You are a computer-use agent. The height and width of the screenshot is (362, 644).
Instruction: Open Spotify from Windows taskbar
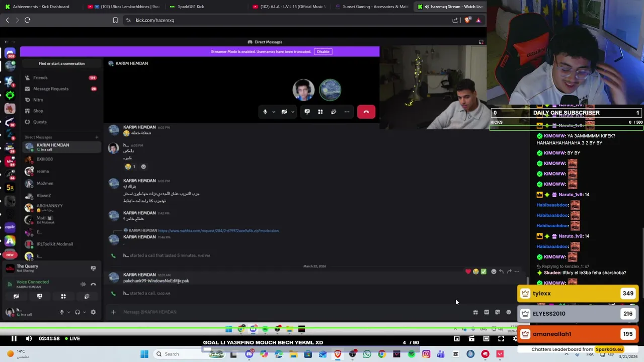(412, 354)
